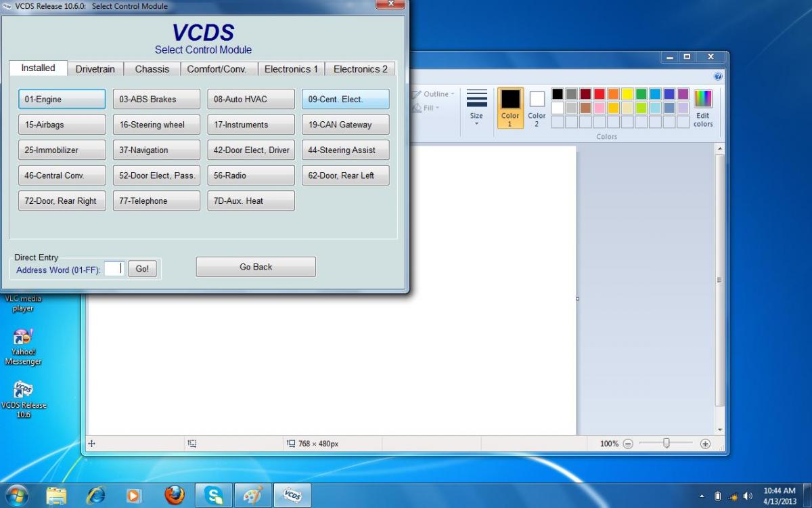Click Paint zoom out minus button
Screen dimensions: 812x508
tap(628, 444)
